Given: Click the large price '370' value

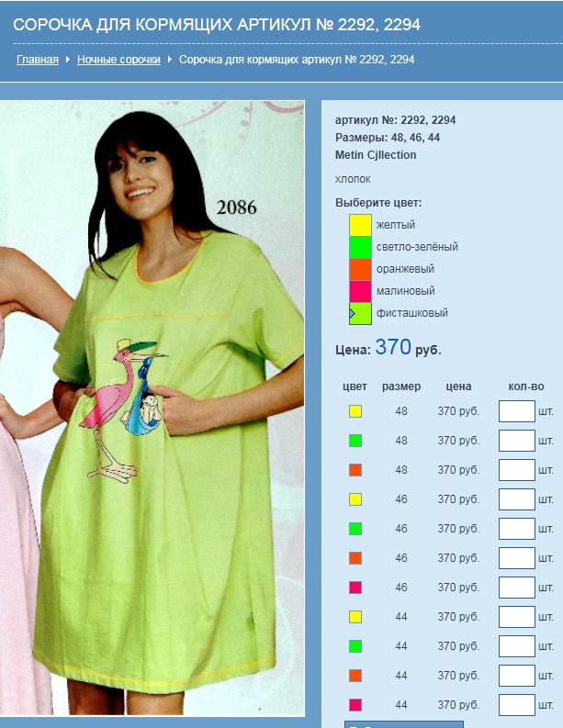Looking at the screenshot, I should (x=393, y=347).
